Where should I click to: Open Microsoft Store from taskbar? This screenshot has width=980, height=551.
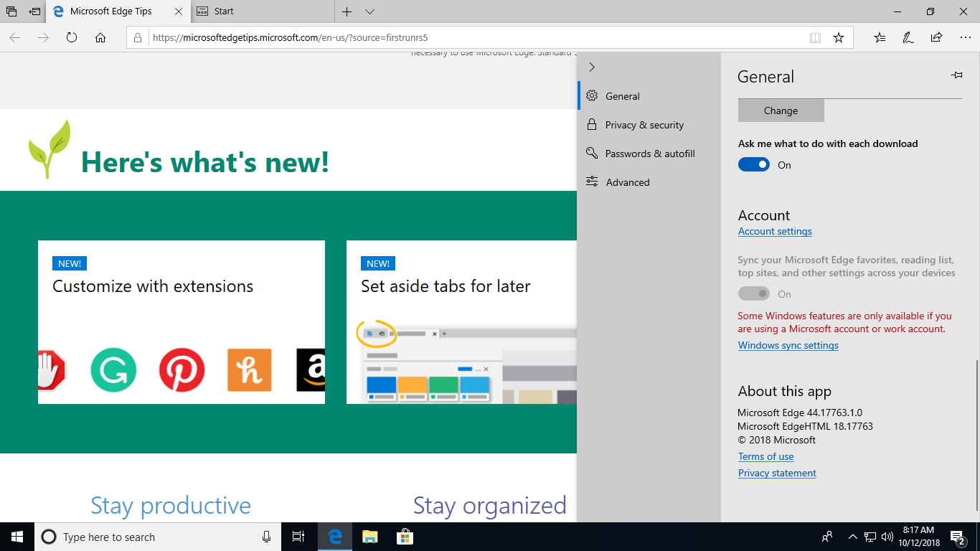(x=405, y=537)
